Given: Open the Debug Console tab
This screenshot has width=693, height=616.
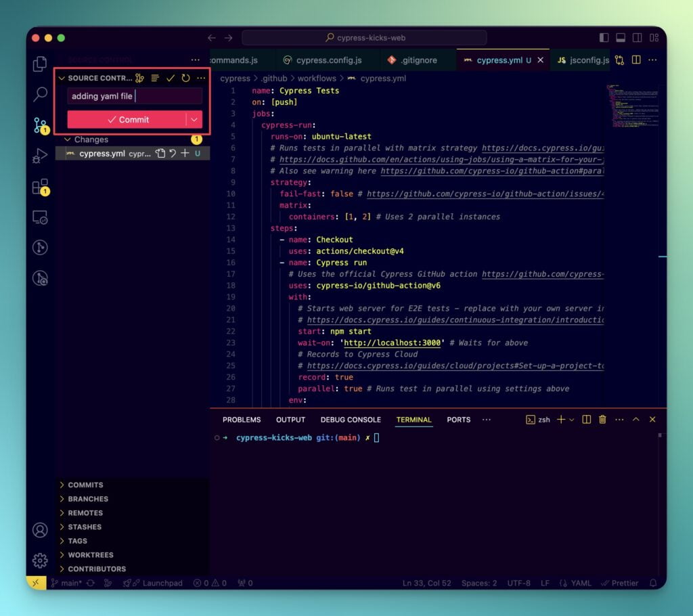Looking at the screenshot, I should point(351,420).
